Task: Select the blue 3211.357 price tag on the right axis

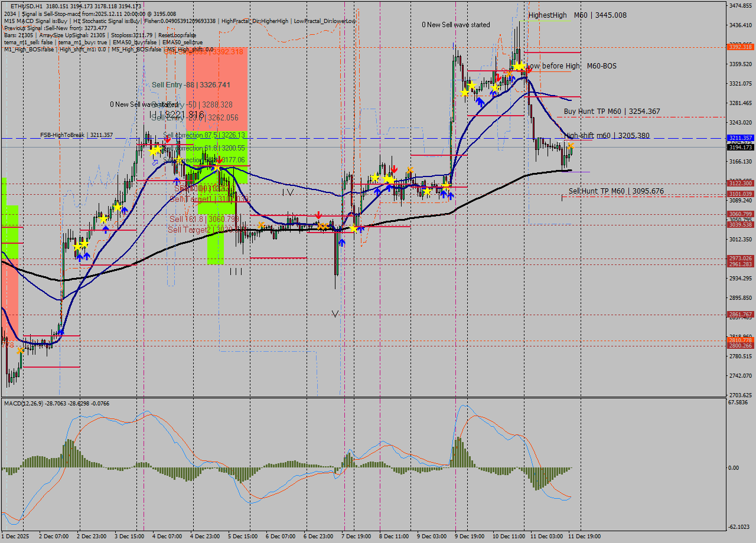Action: pos(740,138)
